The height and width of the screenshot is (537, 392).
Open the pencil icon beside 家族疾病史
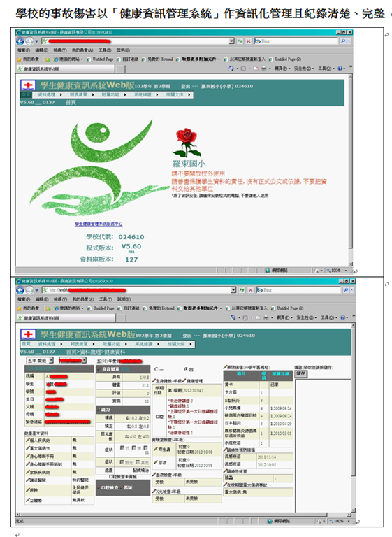pos(28,472)
